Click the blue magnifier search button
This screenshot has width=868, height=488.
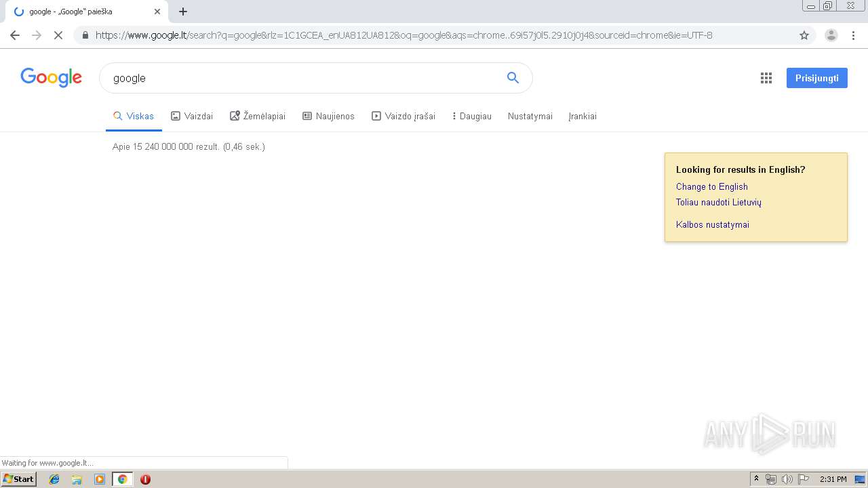513,78
